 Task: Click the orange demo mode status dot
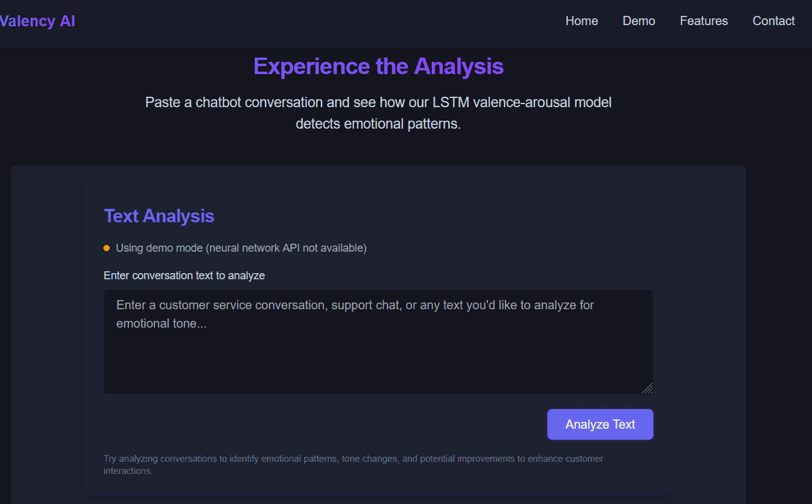(x=107, y=248)
